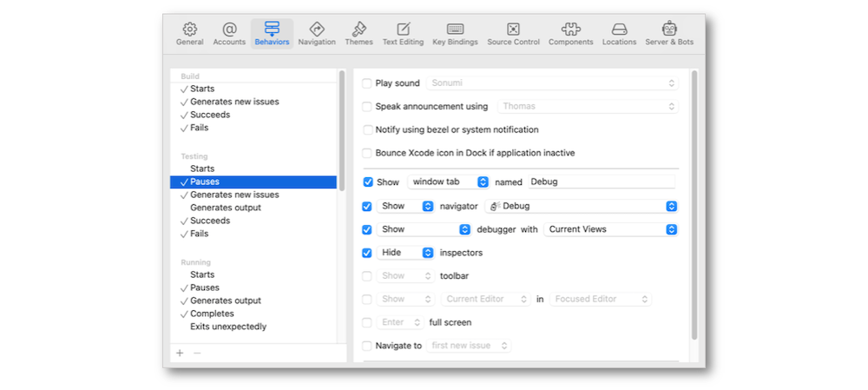Open the Accounts preferences pane
Image resolution: width=868 pixels, height=390 pixels.
click(x=229, y=34)
